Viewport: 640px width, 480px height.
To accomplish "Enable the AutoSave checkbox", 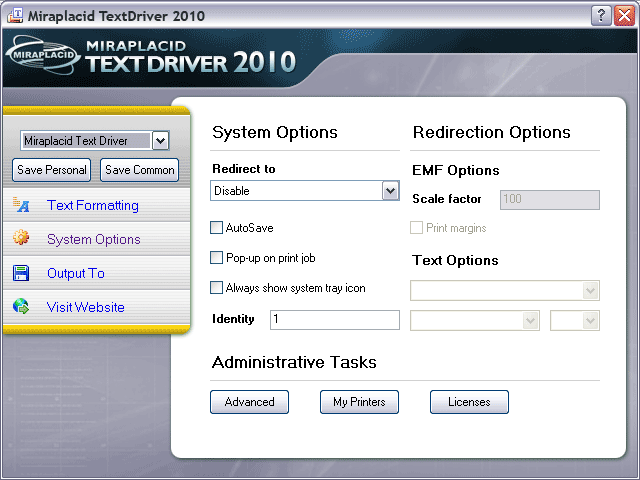I will pyautogui.click(x=216, y=227).
